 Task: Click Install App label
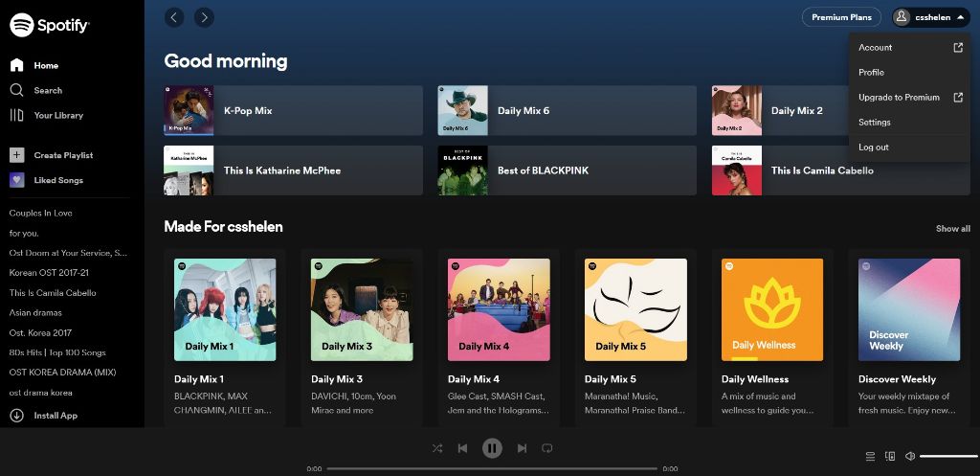pyautogui.click(x=56, y=416)
